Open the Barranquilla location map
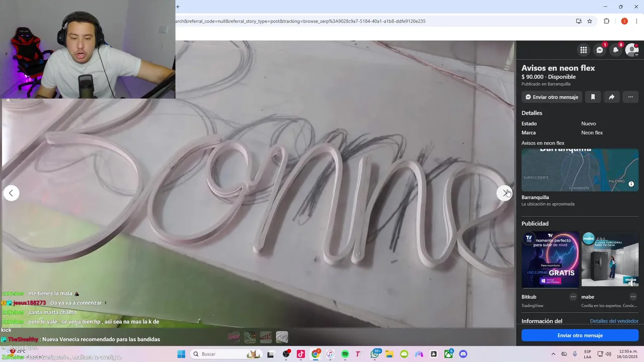Image resolution: width=644 pixels, height=362 pixels. [580, 170]
